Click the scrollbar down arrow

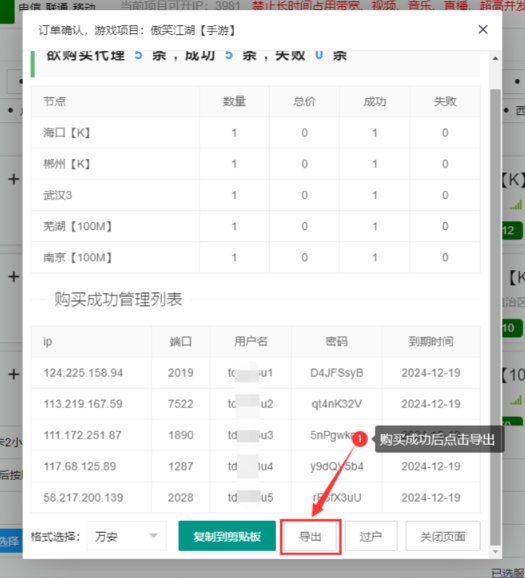point(496,551)
